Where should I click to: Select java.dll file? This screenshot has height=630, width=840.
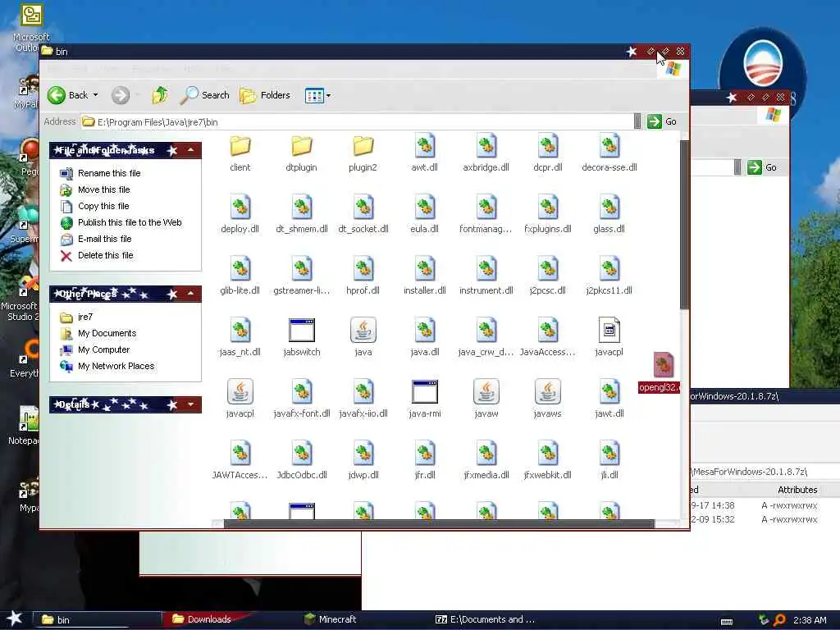click(x=425, y=338)
